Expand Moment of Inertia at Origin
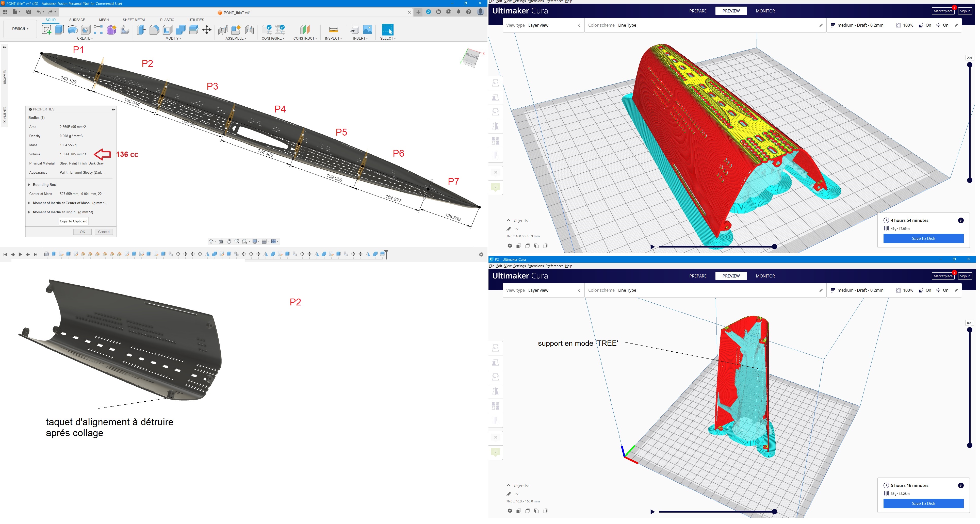The width and height of the screenshot is (980, 524). (29, 212)
